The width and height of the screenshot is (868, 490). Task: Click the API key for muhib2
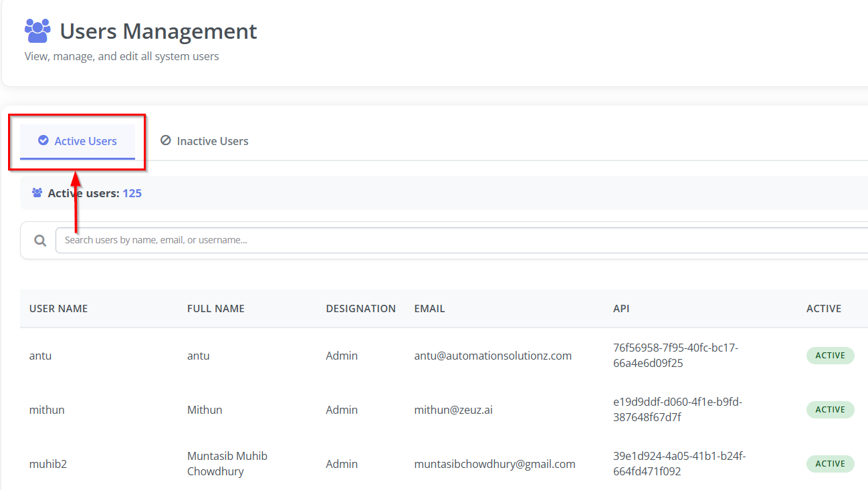coord(679,464)
